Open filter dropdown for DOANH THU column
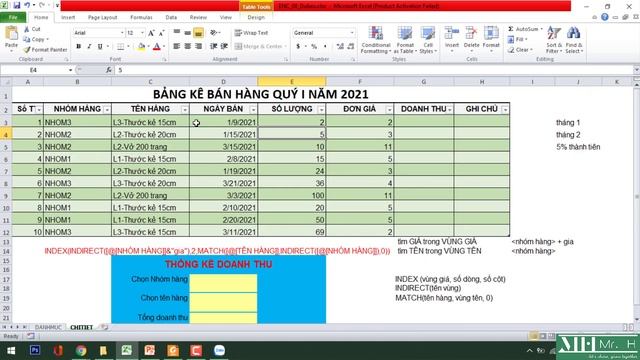640x360 pixels. point(449,109)
